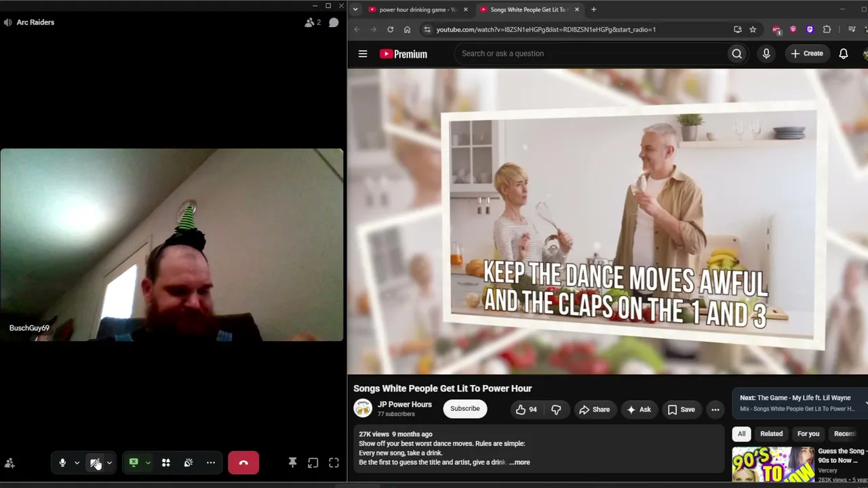Focus the YouTube search box
868x488 pixels.
click(590, 54)
